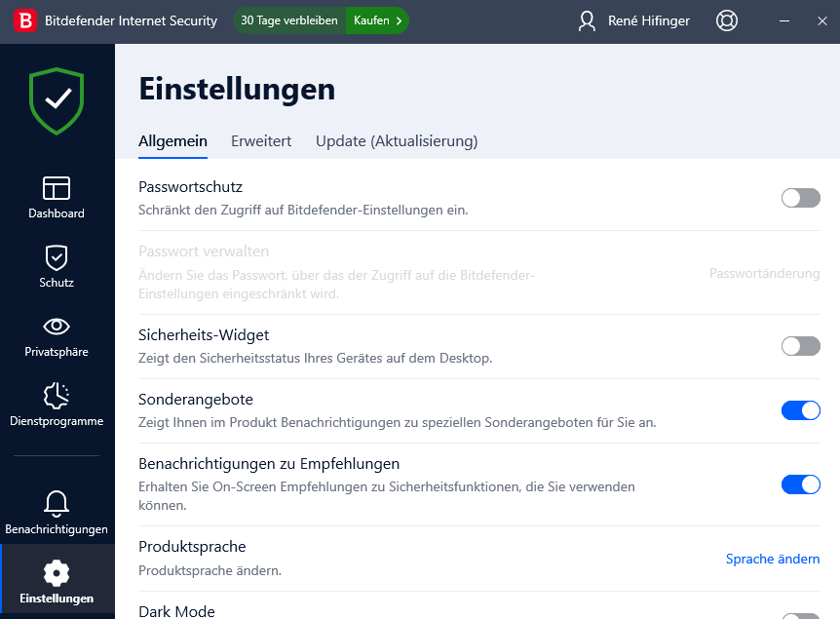Turn on the Sicherheits-Widget switch

800,346
